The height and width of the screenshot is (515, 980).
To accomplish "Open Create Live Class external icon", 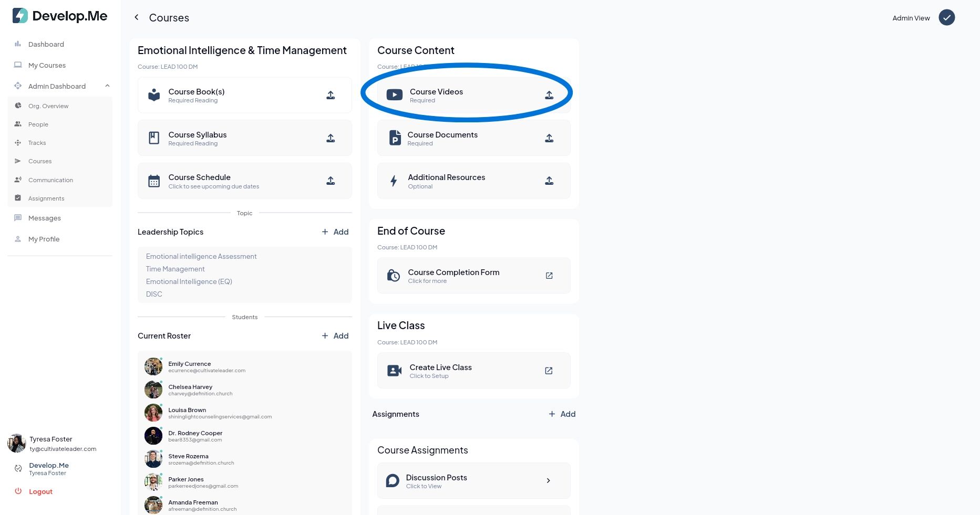I will pos(549,371).
